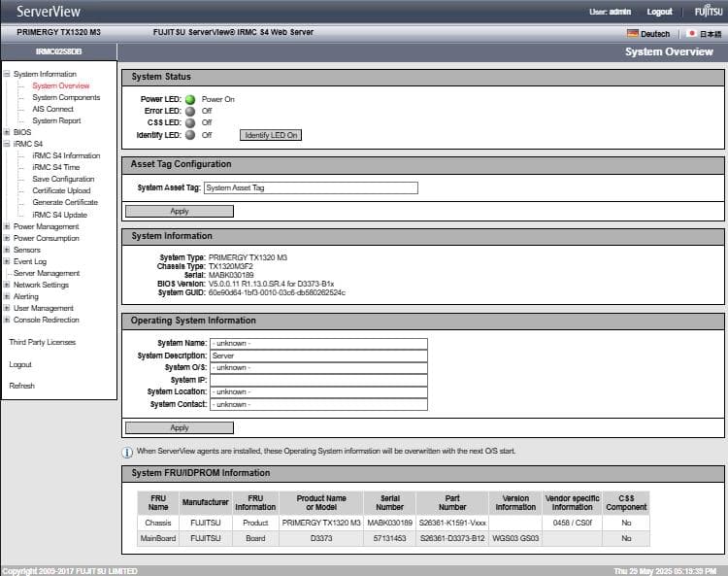Image resolution: width=728 pixels, height=576 pixels.
Task: Click the Identify LED status icon
Action: click(190, 135)
